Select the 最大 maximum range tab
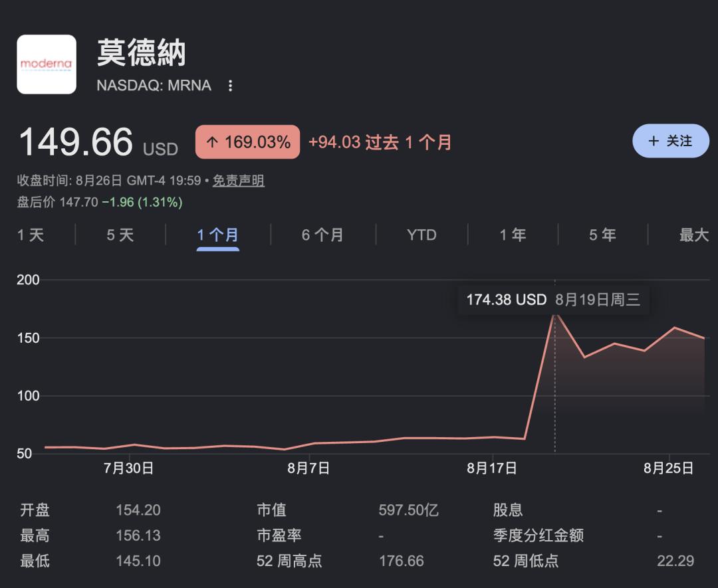718x588 pixels. pyautogui.click(x=694, y=235)
